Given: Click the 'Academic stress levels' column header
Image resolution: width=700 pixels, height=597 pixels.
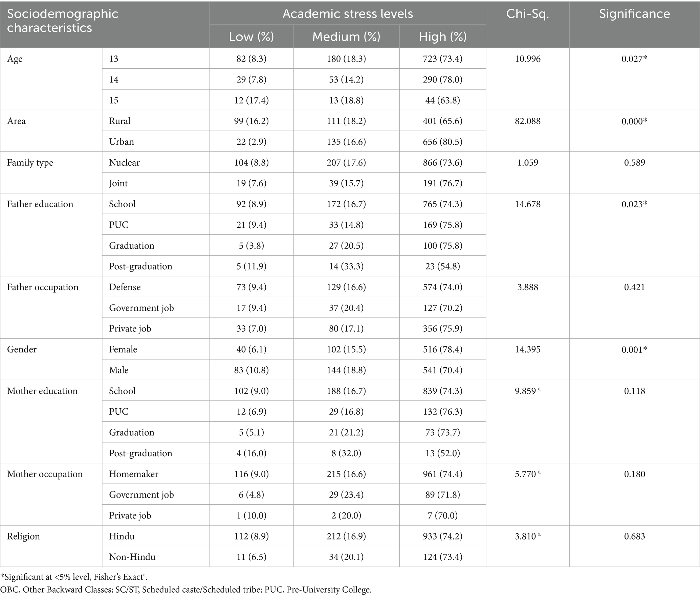Looking at the screenshot, I should (x=348, y=14).
